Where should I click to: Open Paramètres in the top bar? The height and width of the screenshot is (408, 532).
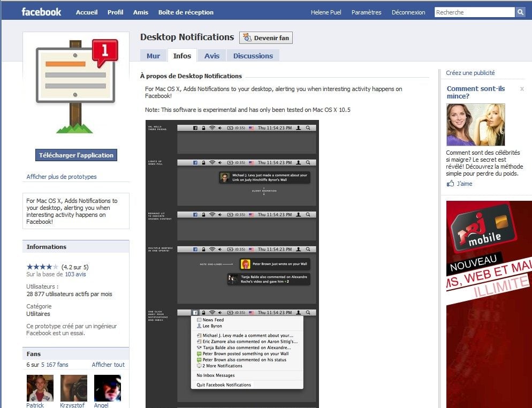[366, 12]
